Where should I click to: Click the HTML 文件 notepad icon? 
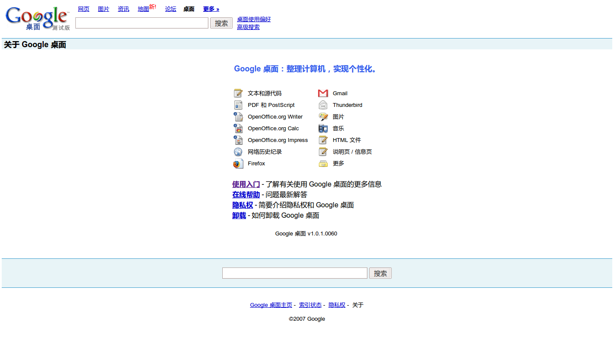click(323, 140)
